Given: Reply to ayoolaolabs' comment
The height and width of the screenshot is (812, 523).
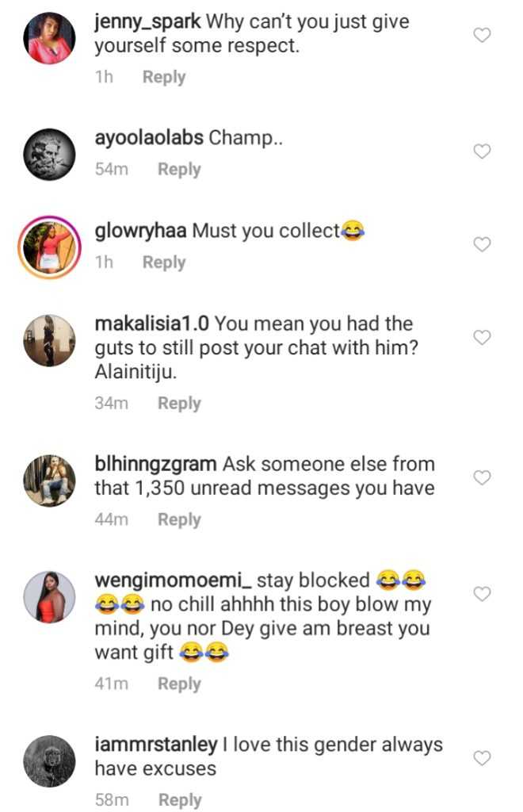Looking at the screenshot, I should click(179, 170).
